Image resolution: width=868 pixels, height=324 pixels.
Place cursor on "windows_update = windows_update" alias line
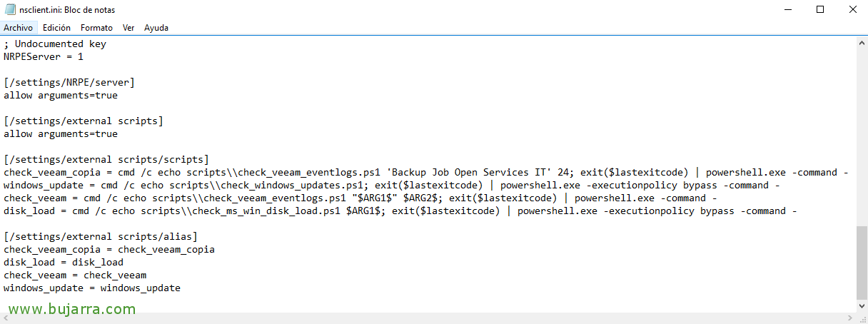pyautogui.click(x=92, y=288)
